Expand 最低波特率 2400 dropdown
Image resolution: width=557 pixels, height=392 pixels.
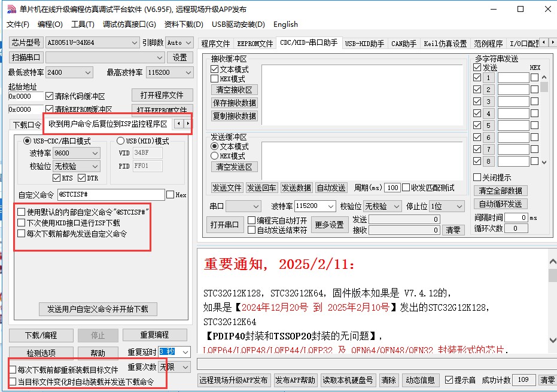click(x=88, y=72)
